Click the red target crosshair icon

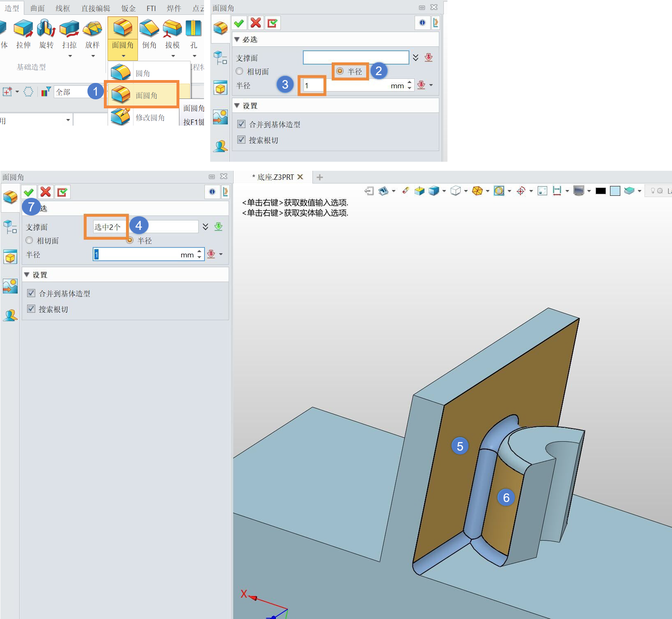(521, 191)
